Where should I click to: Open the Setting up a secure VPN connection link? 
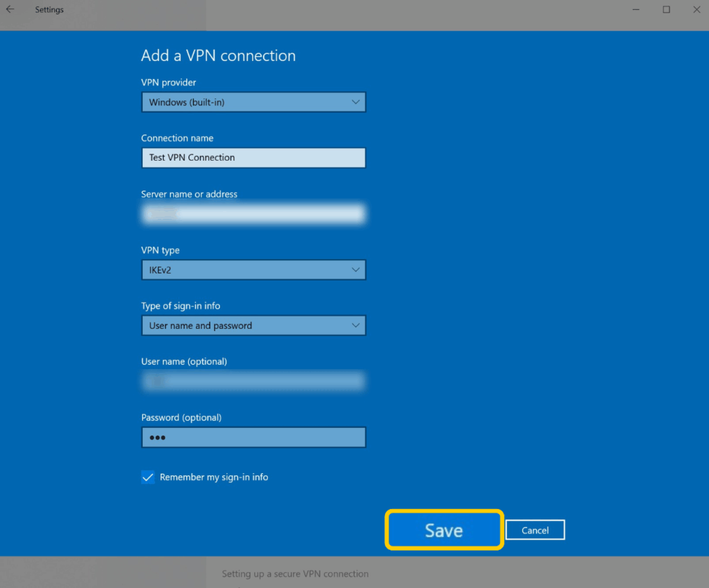click(x=295, y=573)
